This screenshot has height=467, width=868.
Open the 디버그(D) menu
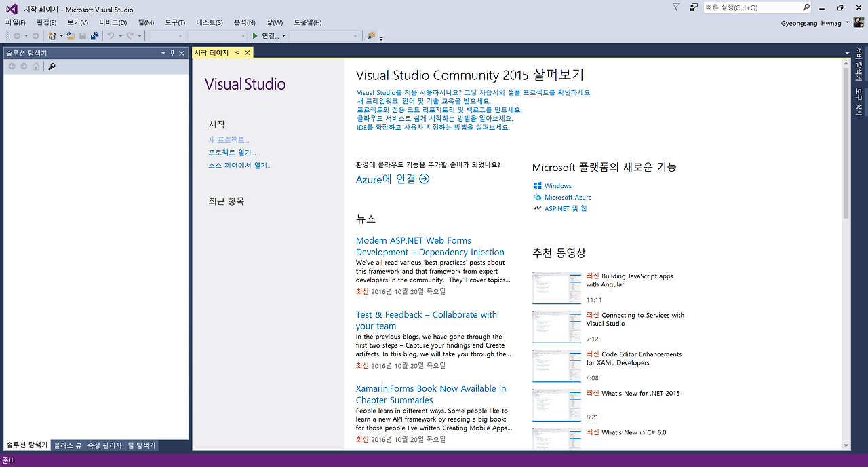[113, 22]
